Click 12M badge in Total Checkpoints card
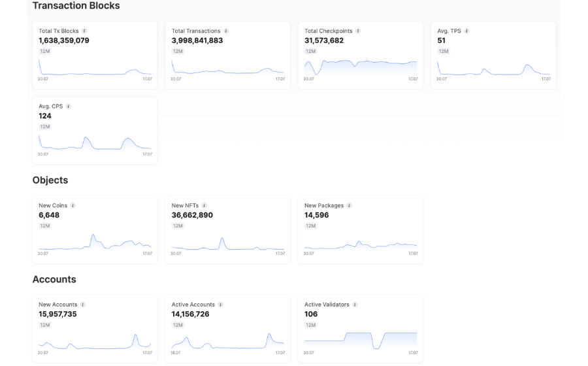 point(310,52)
